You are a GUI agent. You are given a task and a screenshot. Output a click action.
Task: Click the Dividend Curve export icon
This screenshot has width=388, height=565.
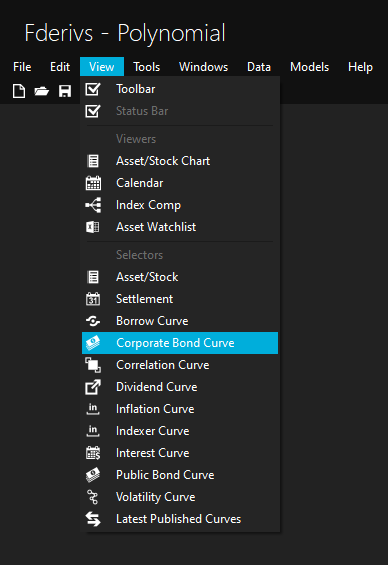(93, 387)
